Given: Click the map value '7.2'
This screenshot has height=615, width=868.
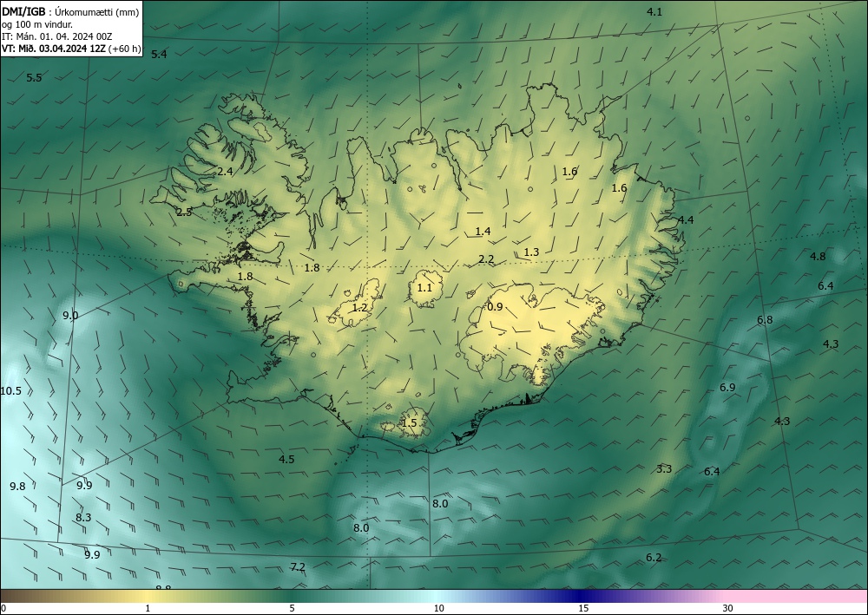Looking at the screenshot, I should pyautogui.click(x=298, y=567).
